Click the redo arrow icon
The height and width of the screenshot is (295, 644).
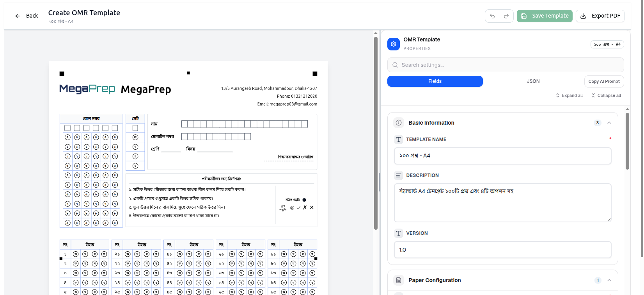[x=506, y=16]
